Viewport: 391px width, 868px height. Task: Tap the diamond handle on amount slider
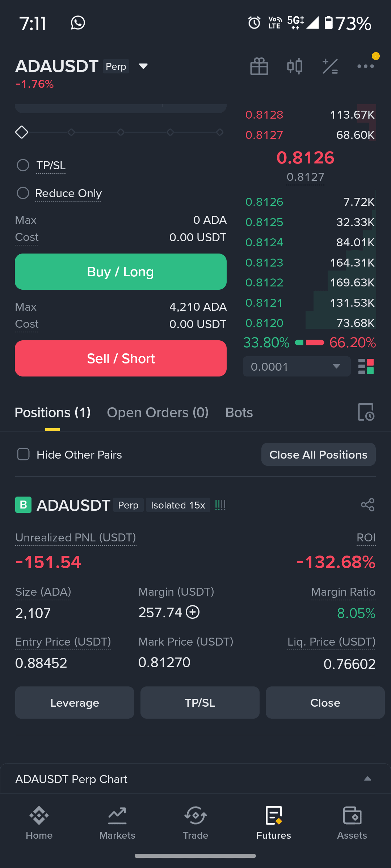tap(22, 132)
